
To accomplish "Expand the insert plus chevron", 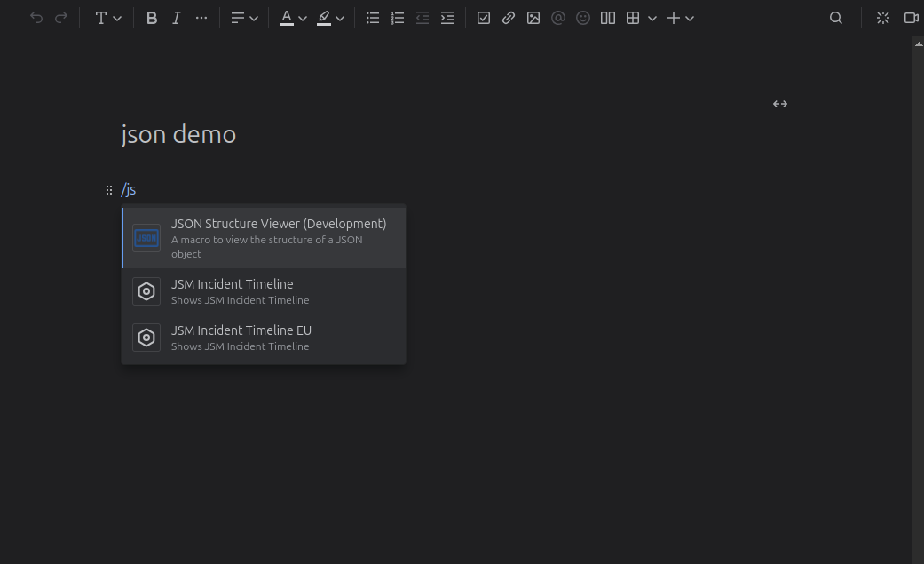I will 690,19.
